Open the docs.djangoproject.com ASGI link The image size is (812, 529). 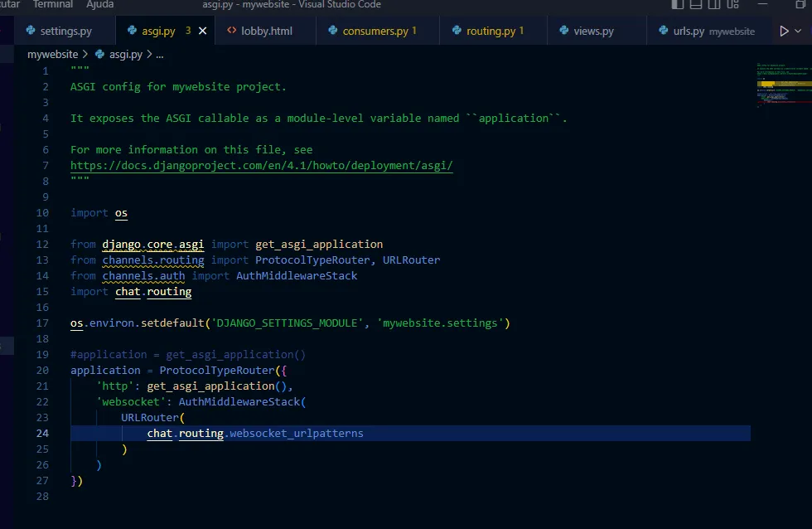coord(262,166)
